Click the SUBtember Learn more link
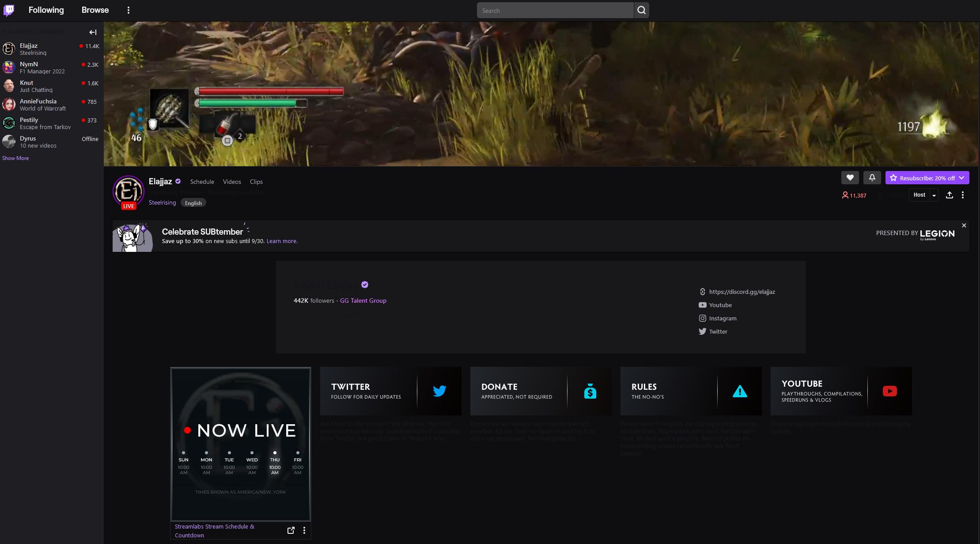This screenshot has width=980, height=544. [x=282, y=241]
